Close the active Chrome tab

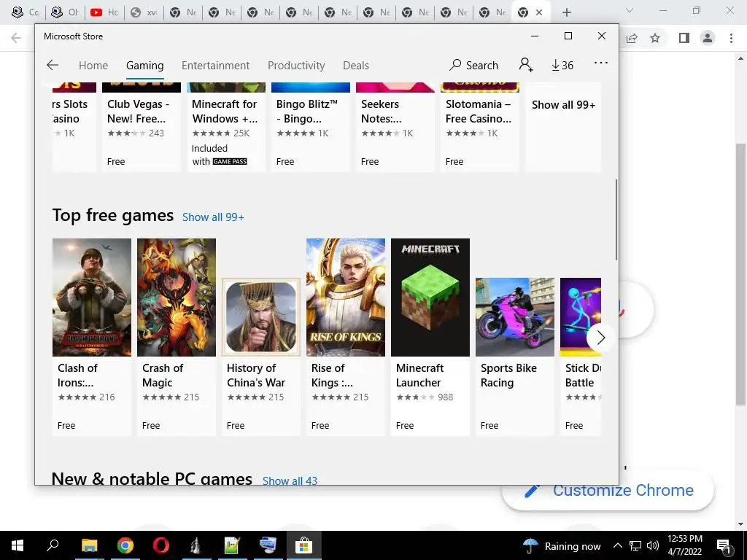tap(539, 12)
